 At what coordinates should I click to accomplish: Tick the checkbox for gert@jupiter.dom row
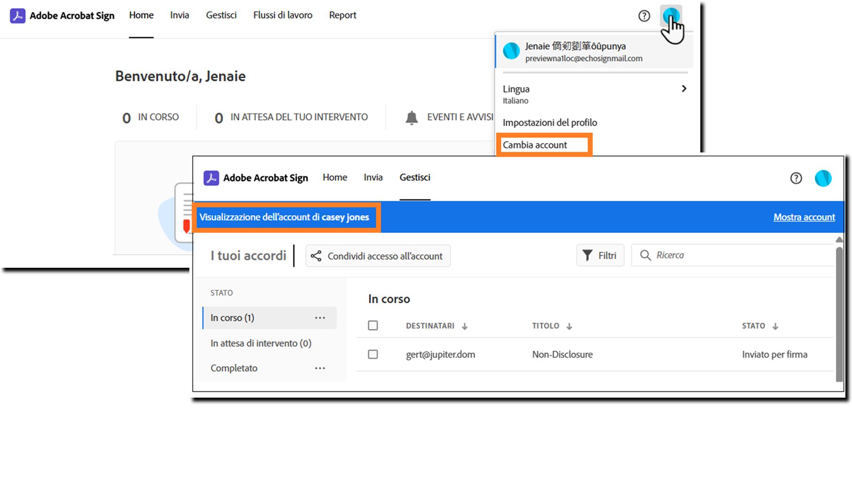[x=373, y=354]
